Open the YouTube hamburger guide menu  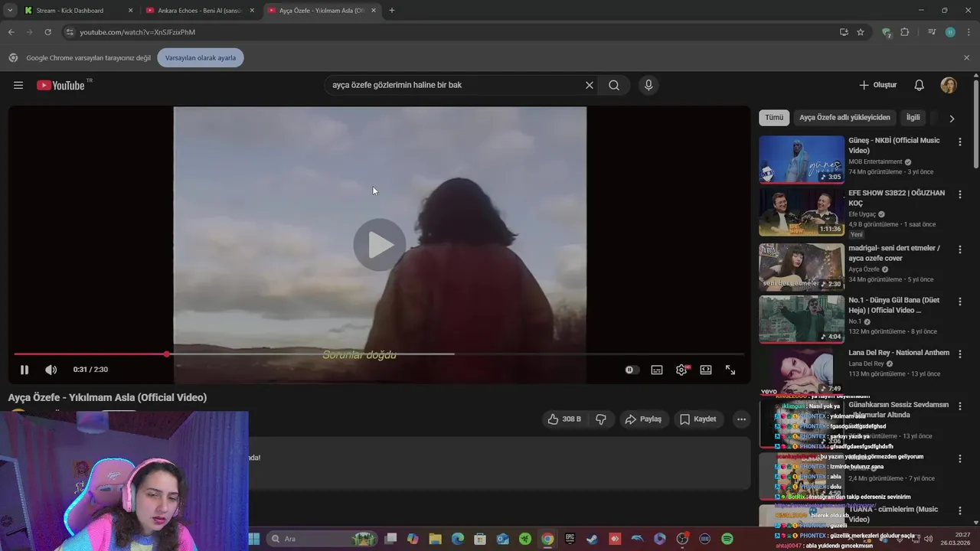[x=18, y=85]
